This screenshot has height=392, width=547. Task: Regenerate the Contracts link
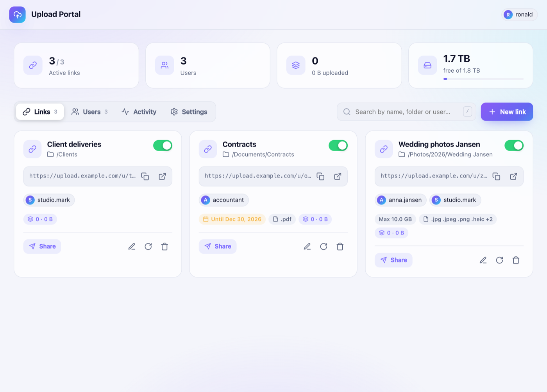(x=324, y=247)
